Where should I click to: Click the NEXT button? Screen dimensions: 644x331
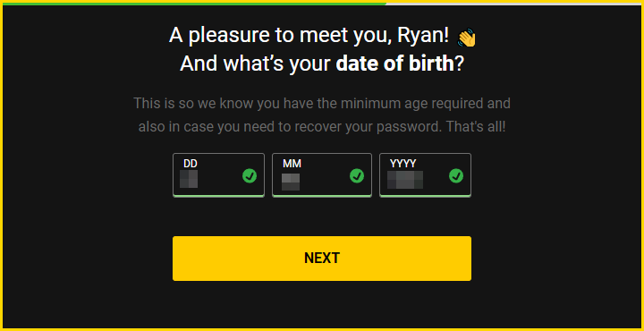[x=322, y=259]
